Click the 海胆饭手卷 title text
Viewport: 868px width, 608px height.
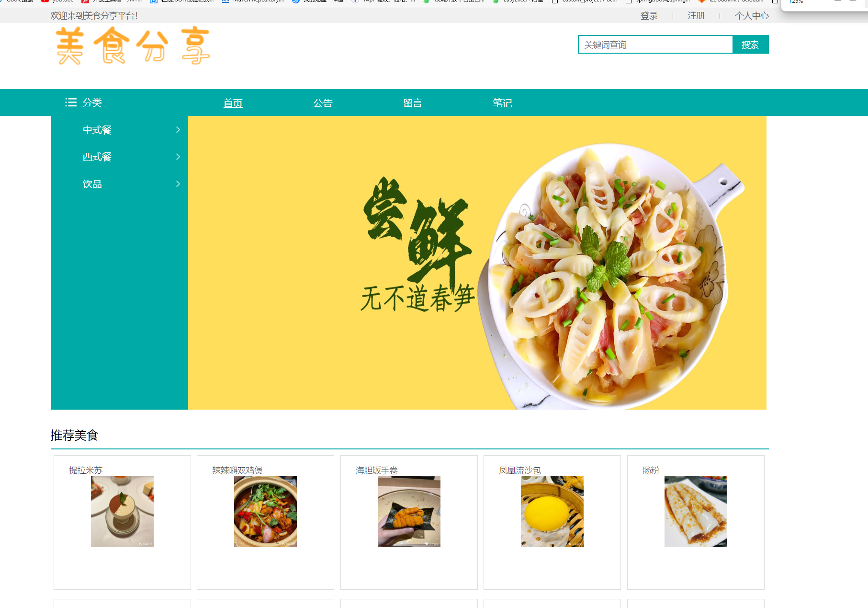377,470
